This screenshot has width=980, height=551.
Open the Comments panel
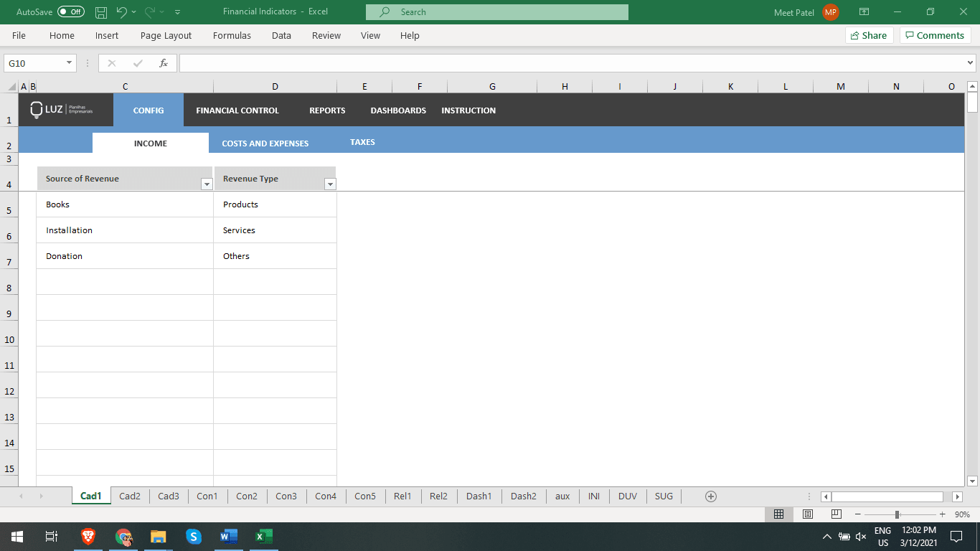(x=935, y=35)
